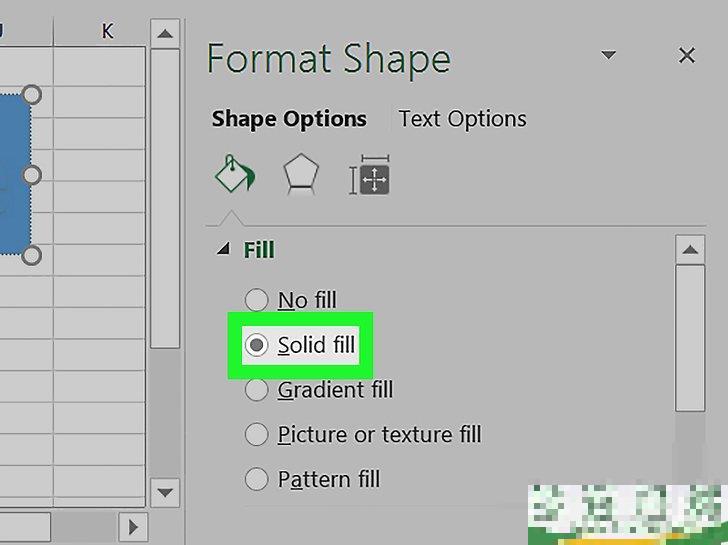Choose Picture or texture fill option
The width and height of the screenshot is (728, 545).
click(257, 434)
